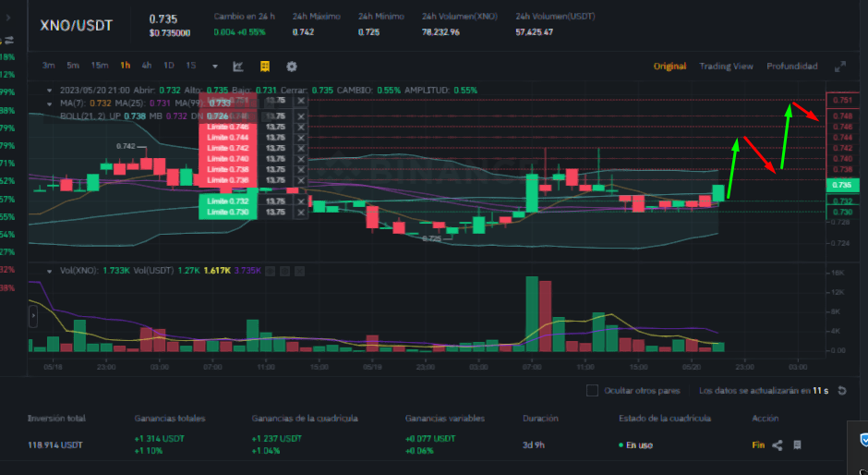
Task: Select the 1S interval
Action: click(191, 66)
